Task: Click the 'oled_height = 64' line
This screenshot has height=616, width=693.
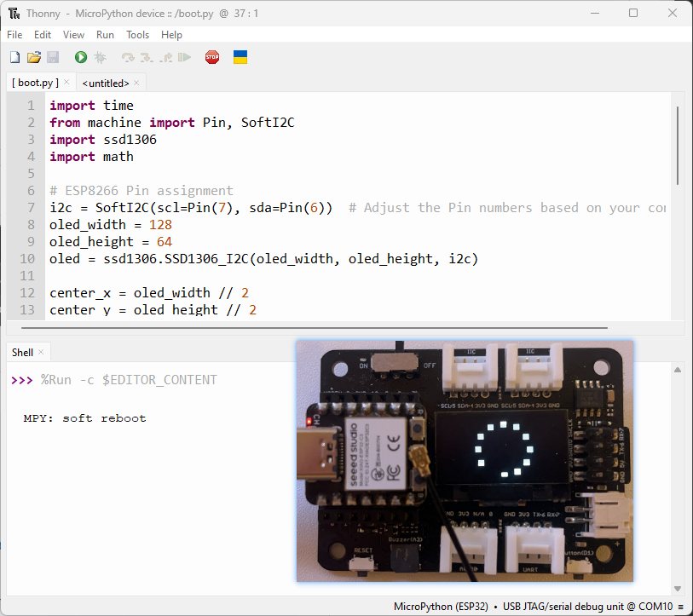Action: (x=111, y=242)
